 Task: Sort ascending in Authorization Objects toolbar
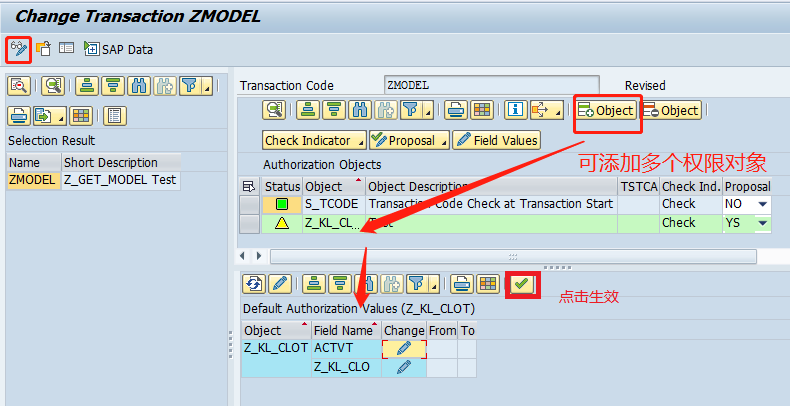pyautogui.click(x=307, y=110)
